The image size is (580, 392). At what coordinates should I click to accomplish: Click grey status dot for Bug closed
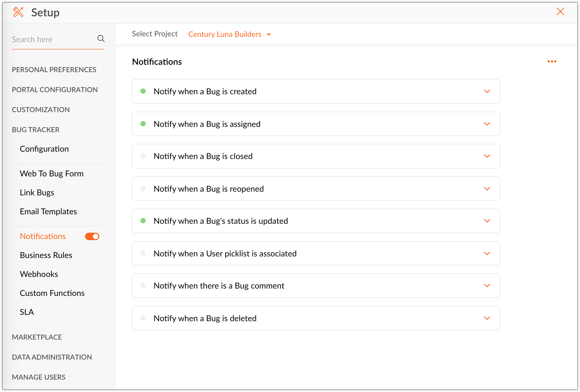coord(143,156)
